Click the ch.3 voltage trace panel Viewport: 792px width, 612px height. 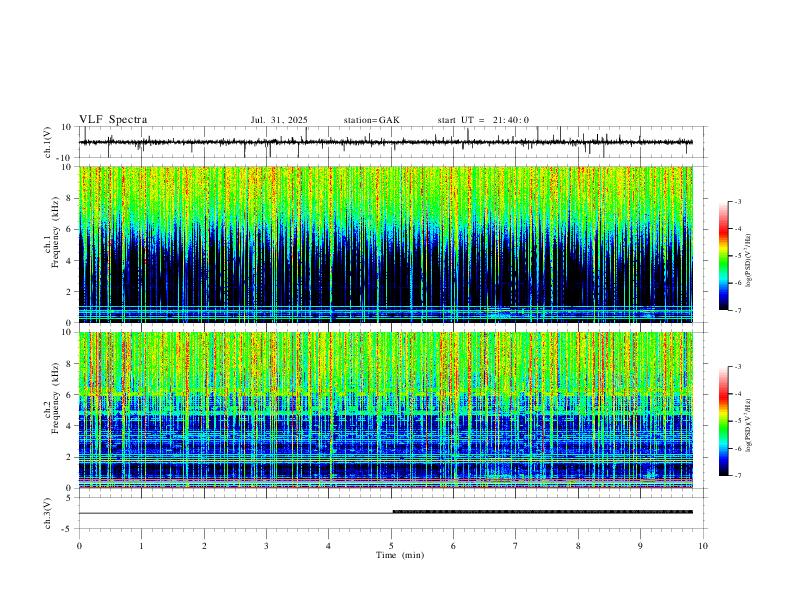pos(393,513)
